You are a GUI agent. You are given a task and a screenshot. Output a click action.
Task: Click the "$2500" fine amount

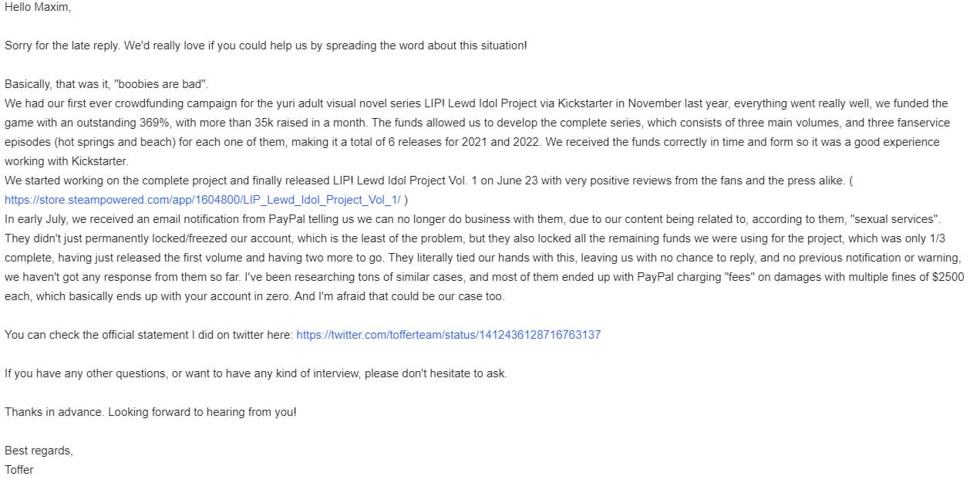tap(948, 277)
